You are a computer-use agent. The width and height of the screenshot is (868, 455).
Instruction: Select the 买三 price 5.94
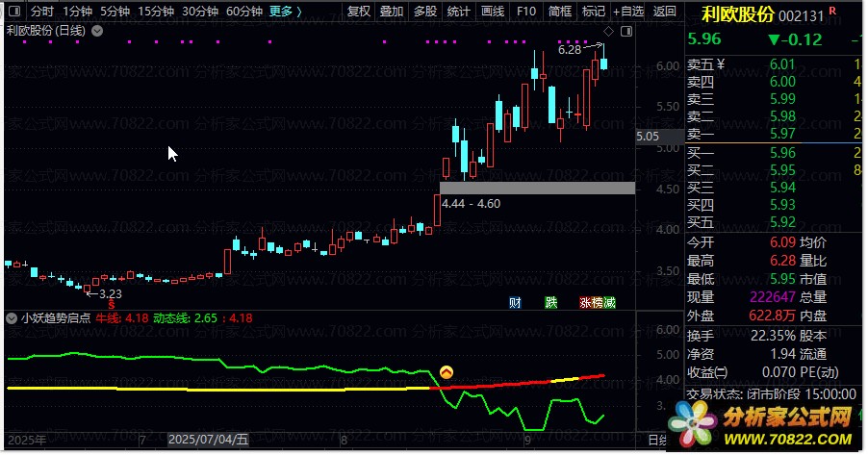tap(782, 188)
